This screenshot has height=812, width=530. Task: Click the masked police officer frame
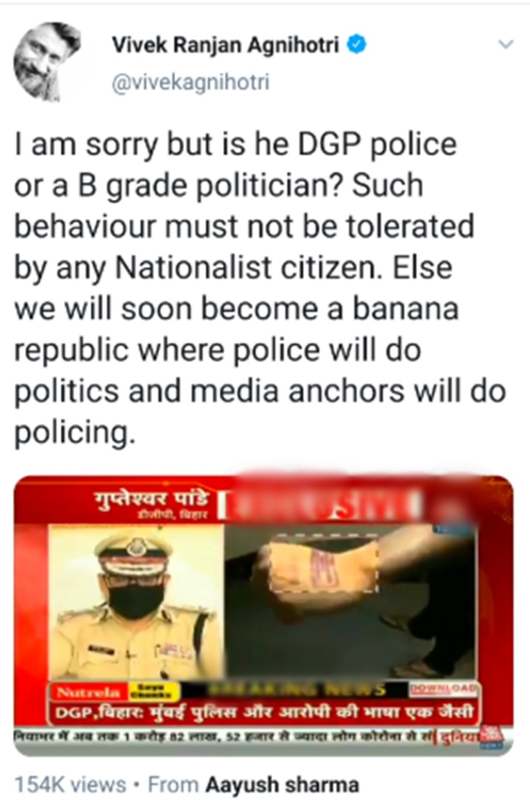(136, 601)
